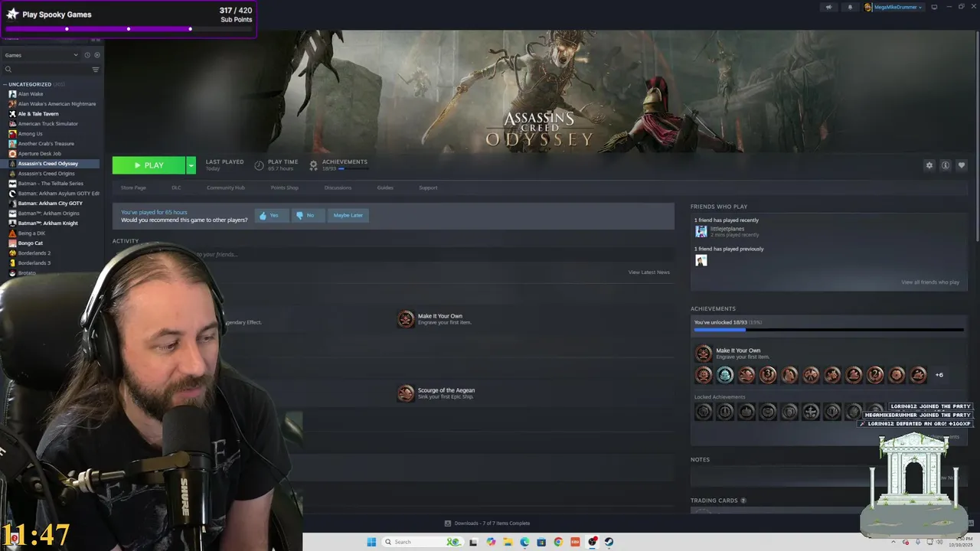
Task: Click littlejetplanes friend avatar
Action: (x=701, y=231)
